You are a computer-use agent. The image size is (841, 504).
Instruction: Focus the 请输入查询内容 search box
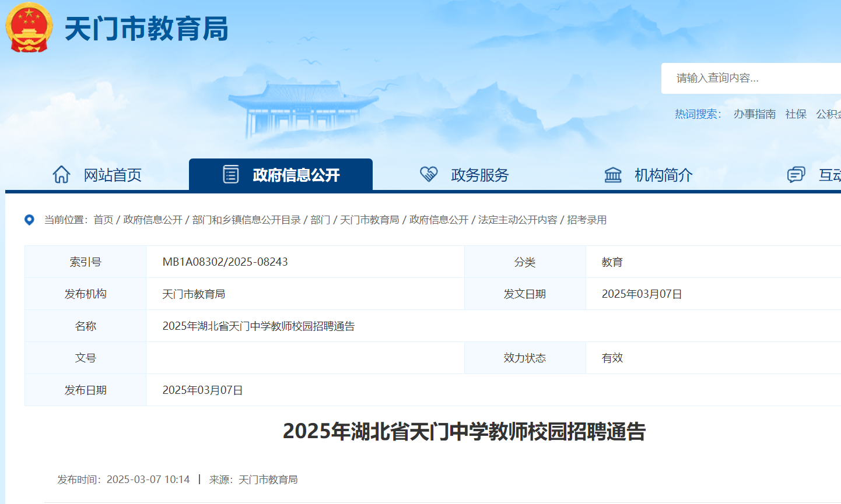pos(751,78)
